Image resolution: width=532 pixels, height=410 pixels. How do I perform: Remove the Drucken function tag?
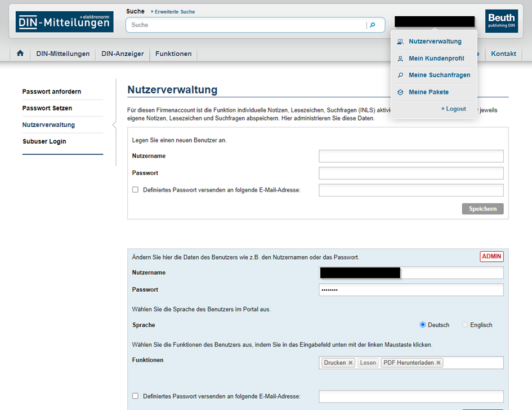tap(350, 363)
